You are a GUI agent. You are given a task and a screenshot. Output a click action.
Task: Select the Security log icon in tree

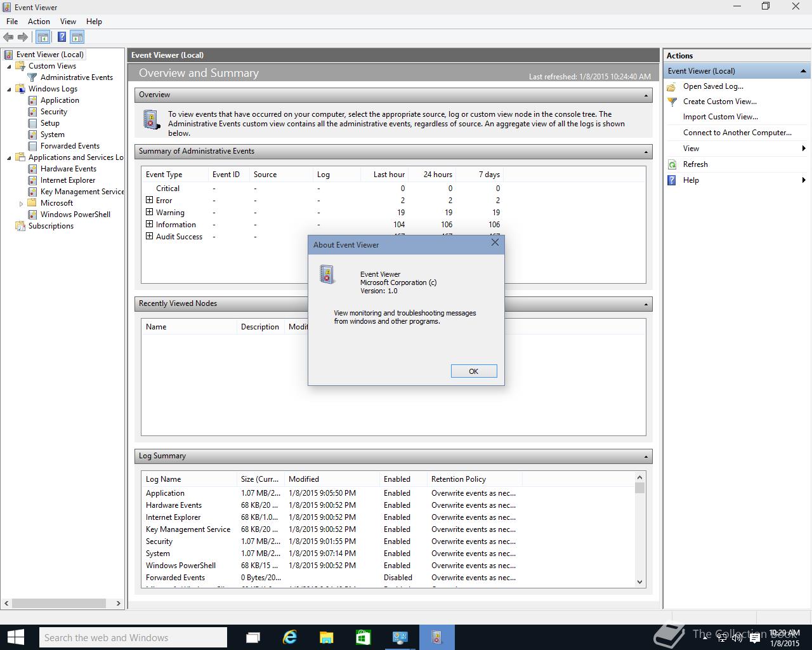33,112
